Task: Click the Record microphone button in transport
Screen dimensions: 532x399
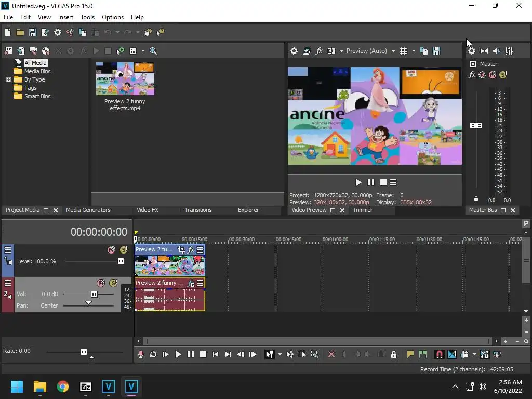Action: click(x=140, y=354)
